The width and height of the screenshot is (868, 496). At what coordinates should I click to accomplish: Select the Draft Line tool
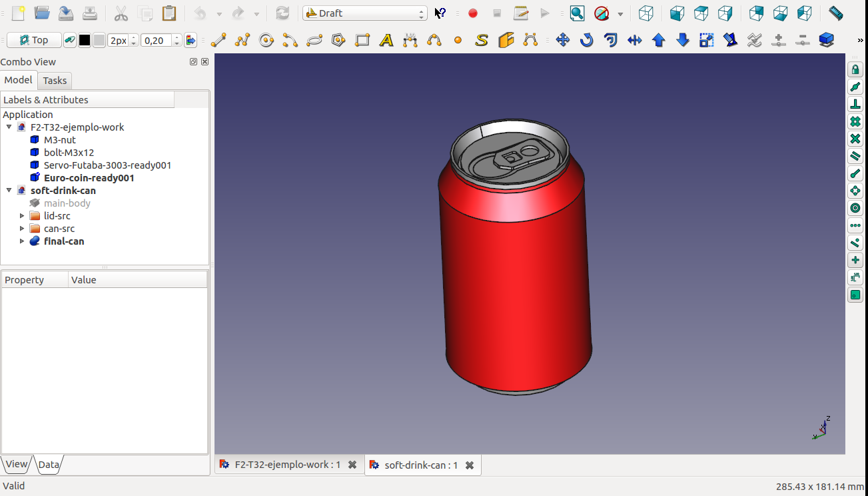tap(218, 41)
